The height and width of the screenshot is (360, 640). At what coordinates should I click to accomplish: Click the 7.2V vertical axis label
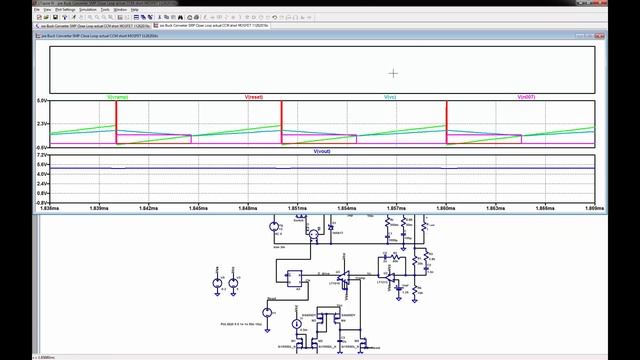[42, 156]
